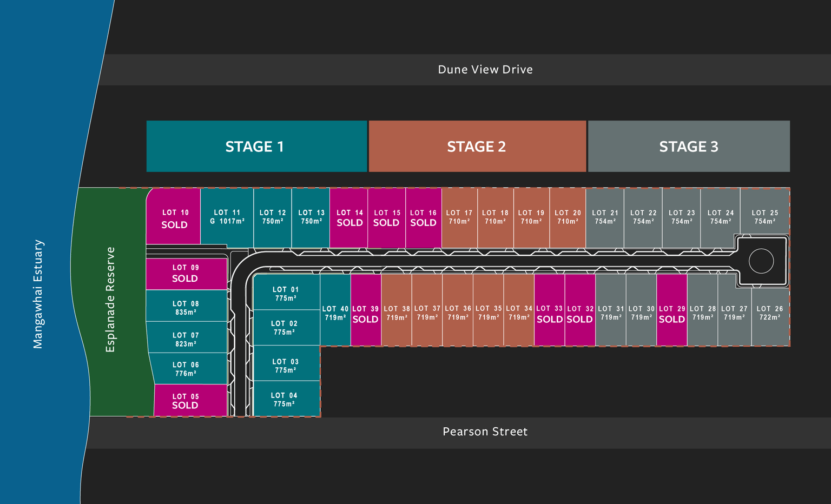Open Lot 26 722m² plot

(x=770, y=316)
